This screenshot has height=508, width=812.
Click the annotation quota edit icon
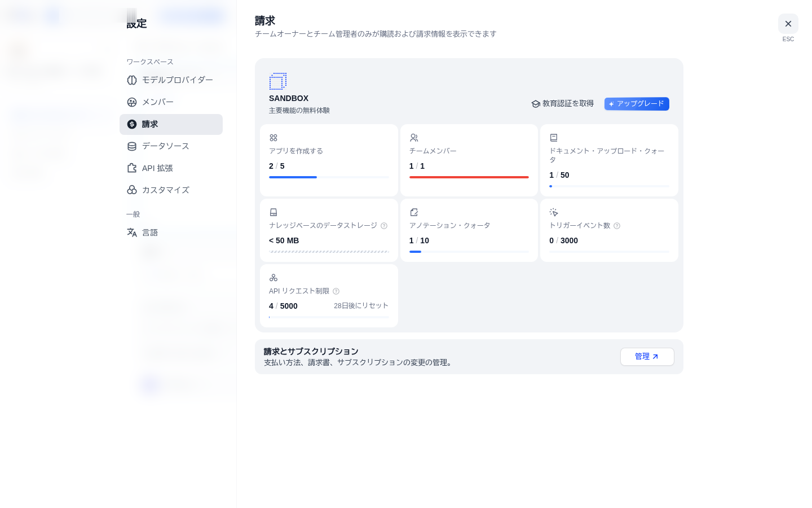(x=414, y=212)
